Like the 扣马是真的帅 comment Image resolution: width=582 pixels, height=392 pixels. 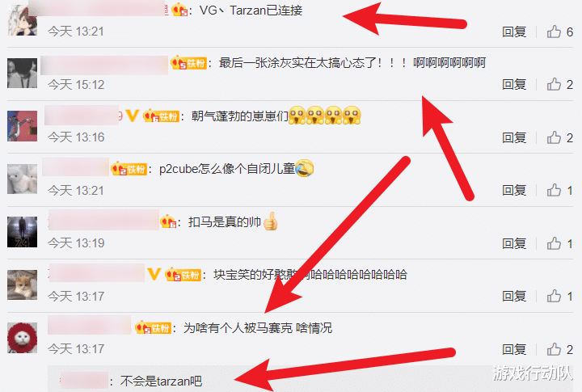559,244
